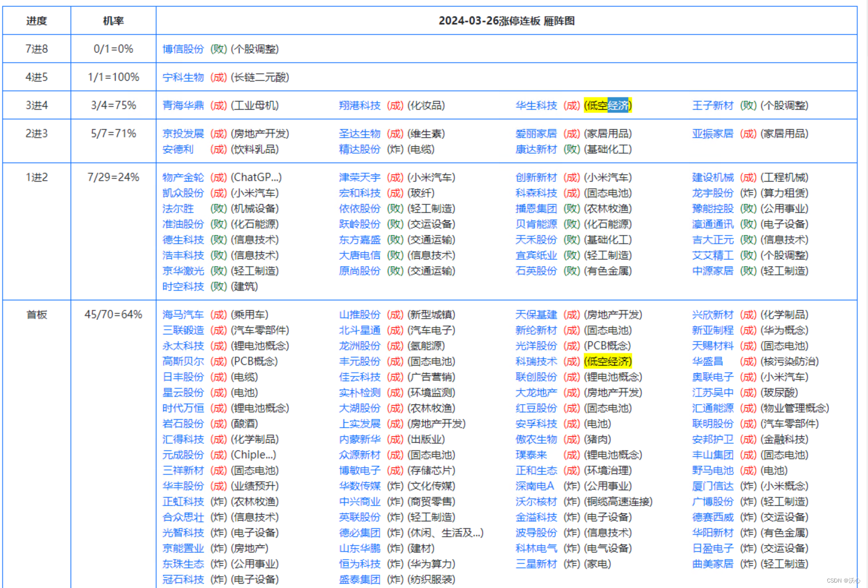Open the 康达新材 link

pos(536,149)
